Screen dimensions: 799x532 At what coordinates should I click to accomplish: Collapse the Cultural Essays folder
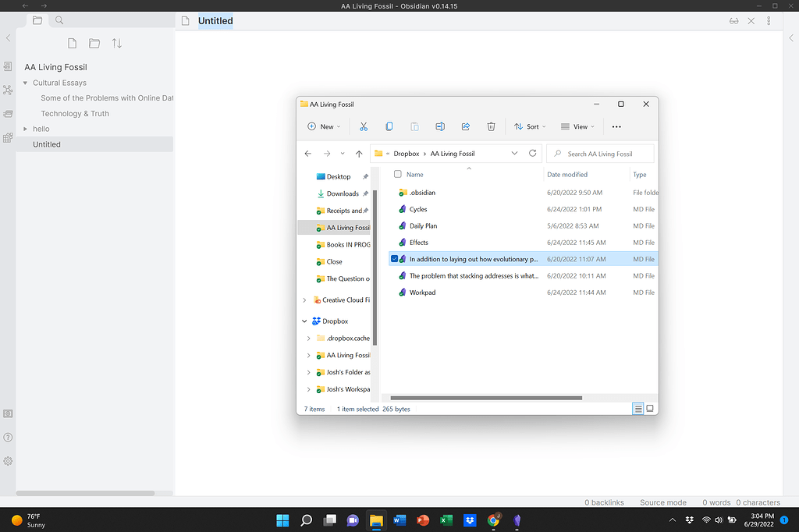click(x=26, y=83)
